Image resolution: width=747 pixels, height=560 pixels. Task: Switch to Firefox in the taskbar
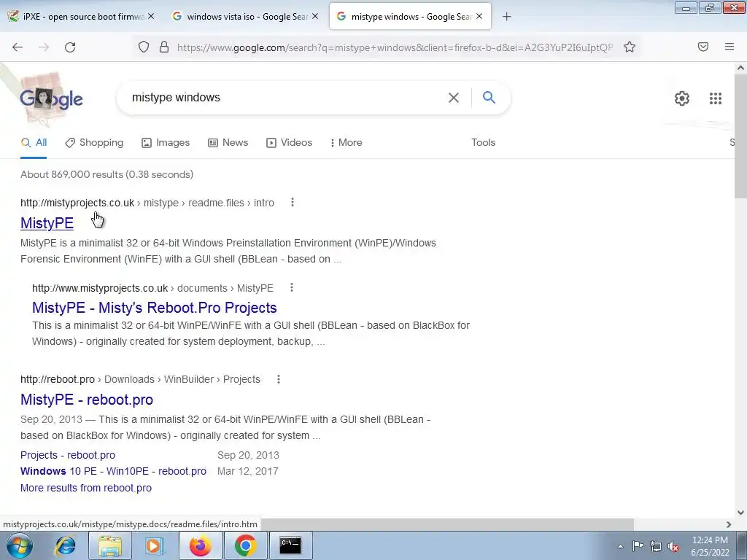point(201,545)
